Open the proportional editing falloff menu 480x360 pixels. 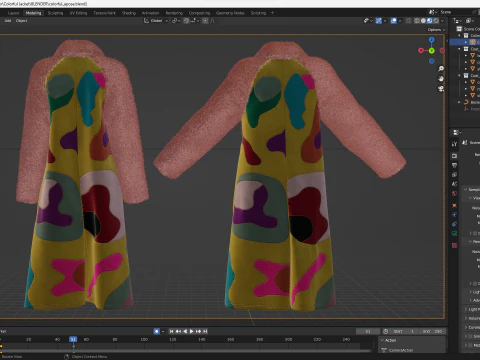click(212, 21)
